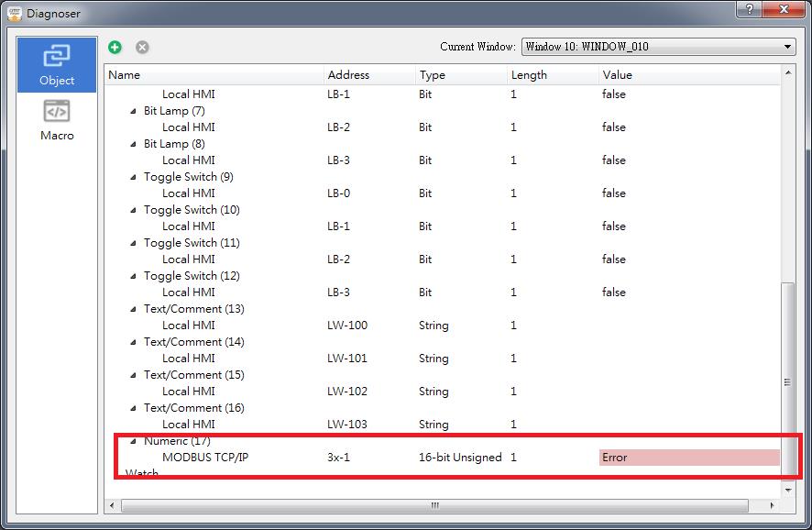Click the red Error value cell
This screenshot has height=530, width=812.
(689, 458)
